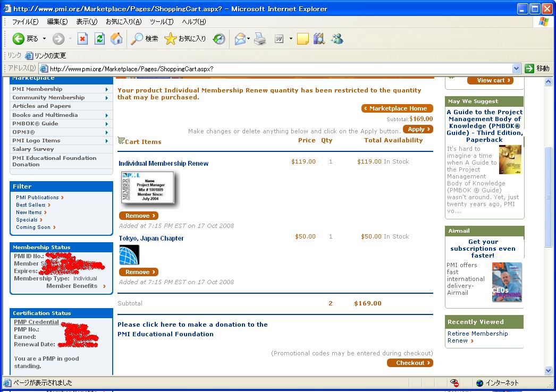This screenshot has height=392, width=556.
Task: Click the Apply button
Action: 418,129
